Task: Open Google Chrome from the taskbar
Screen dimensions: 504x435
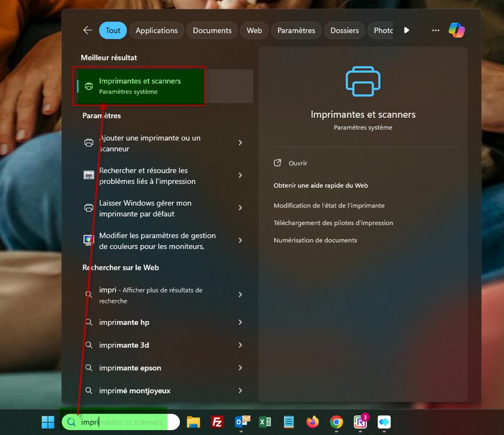Action: 336,422
